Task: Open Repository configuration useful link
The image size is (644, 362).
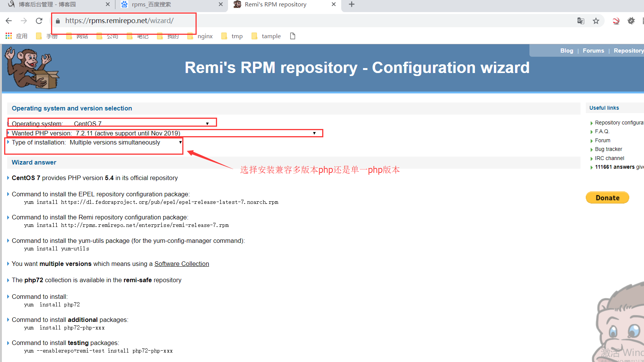Action: point(619,123)
